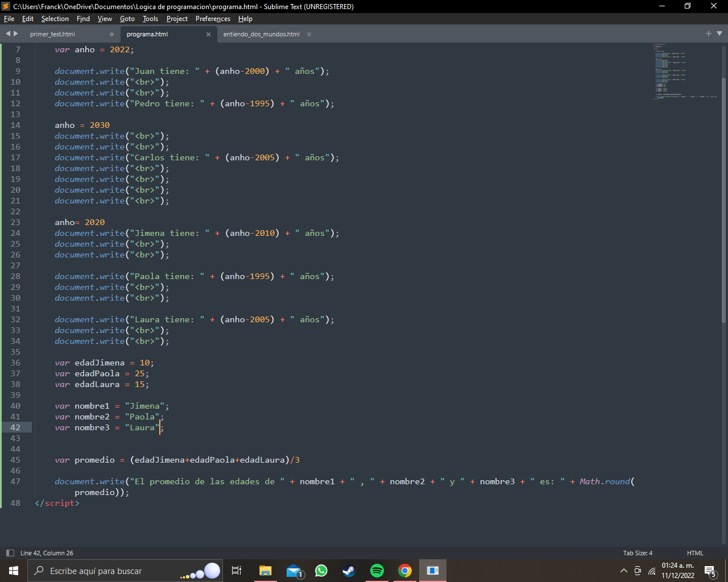Viewport: 728px width, 582px height.
Task: Open the Tools menu
Action: [x=150, y=19]
